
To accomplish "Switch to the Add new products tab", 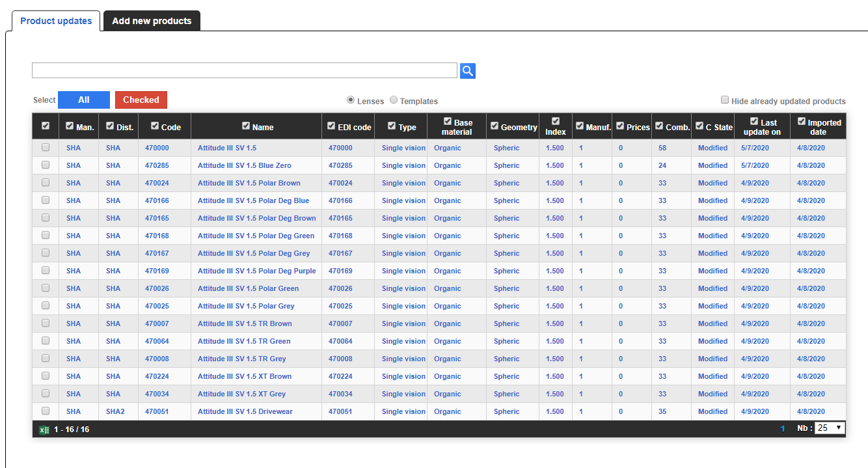I will coord(152,21).
